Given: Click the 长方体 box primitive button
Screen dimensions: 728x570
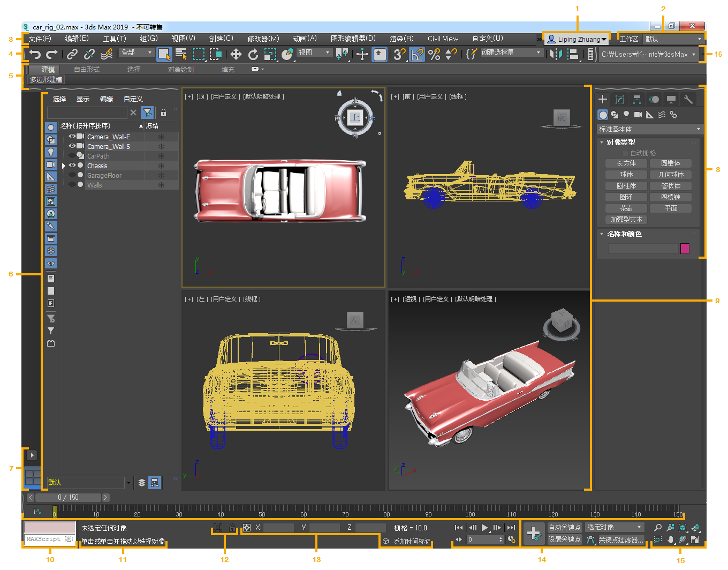Looking at the screenshot, I should pos(626,163).
